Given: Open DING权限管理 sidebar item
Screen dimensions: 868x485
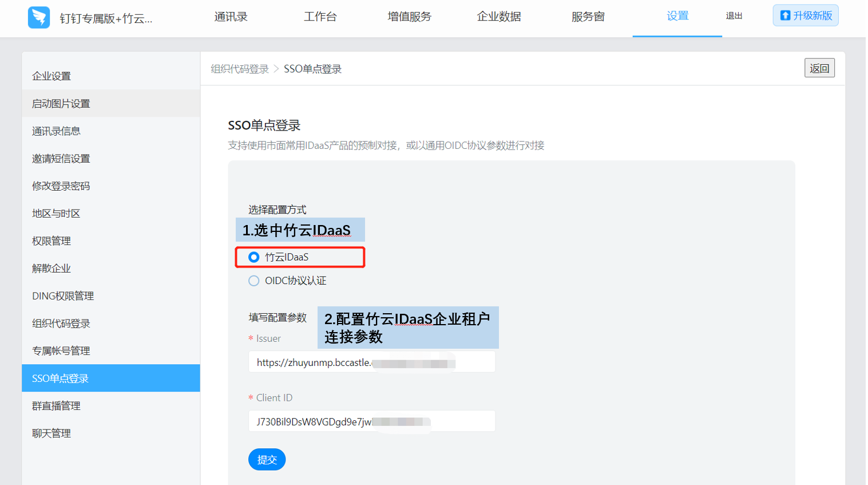Looking at the screenshot, I should pos(111,296).
